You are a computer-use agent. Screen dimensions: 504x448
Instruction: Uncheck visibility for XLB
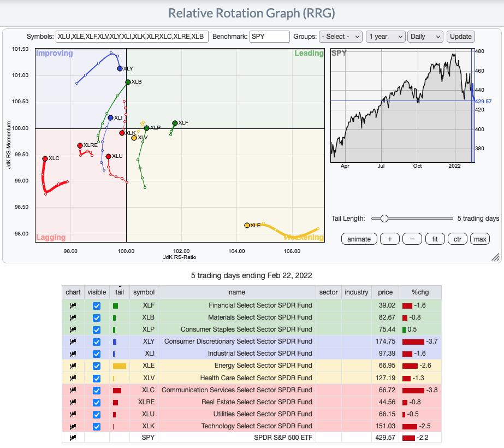97,318
